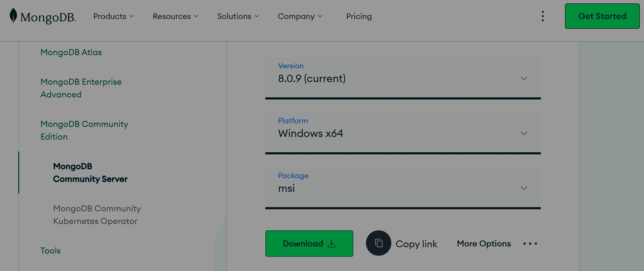Click the Get Started button
Screen dimensions: 644x271
point(602,16)
